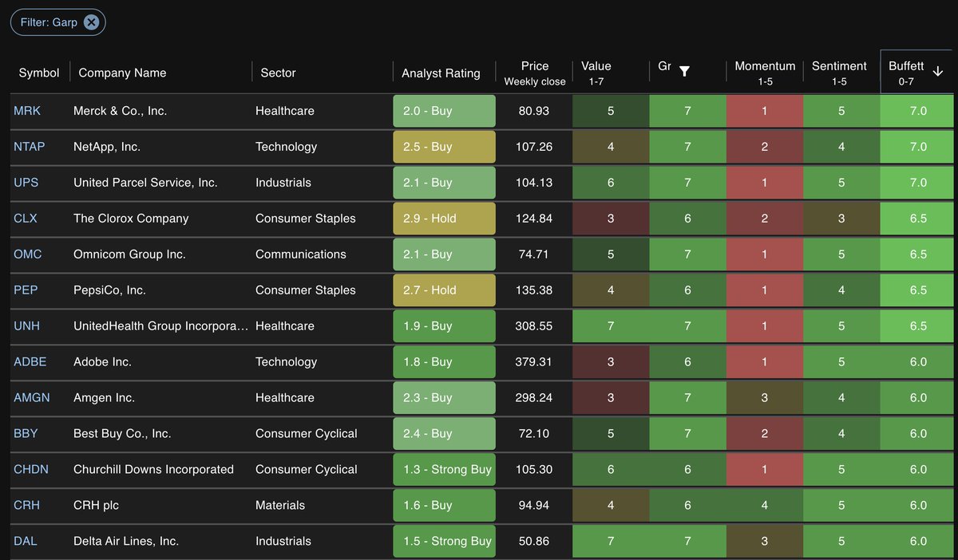Viewport: 958px width, 560px height.
Task: Open the CLX symbol link
Action: pos(26,219)
